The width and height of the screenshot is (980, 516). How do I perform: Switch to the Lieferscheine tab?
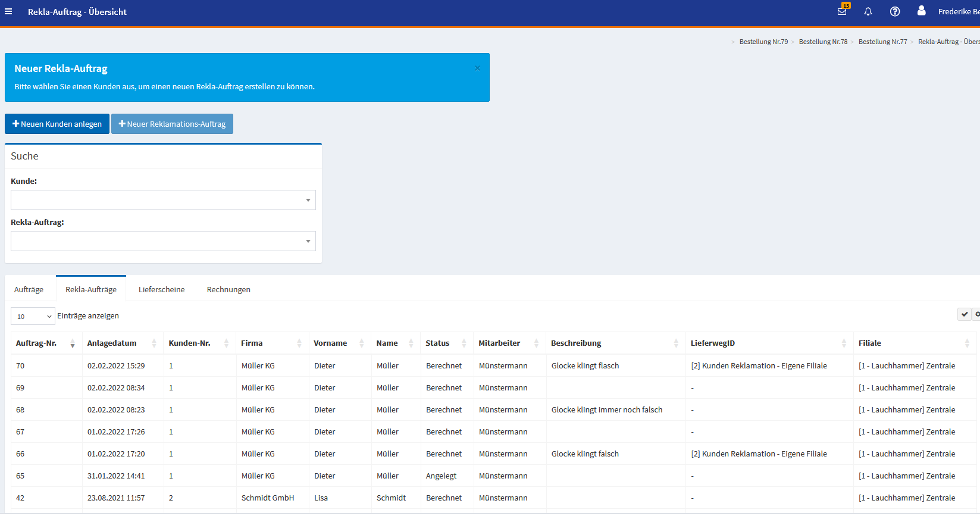[161, 290]
